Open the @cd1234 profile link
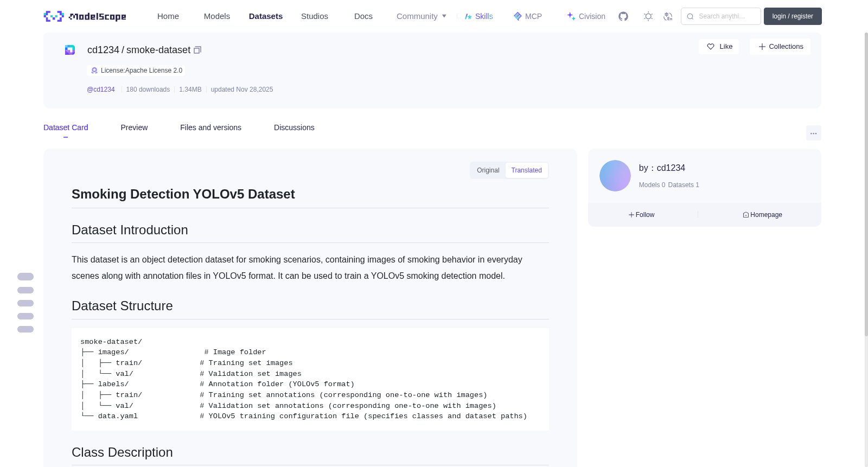 101,89
